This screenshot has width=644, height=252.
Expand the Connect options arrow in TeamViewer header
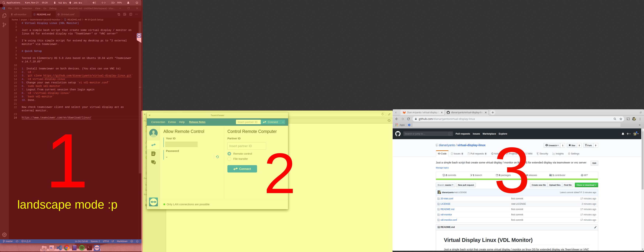click(x=283, y=122)
